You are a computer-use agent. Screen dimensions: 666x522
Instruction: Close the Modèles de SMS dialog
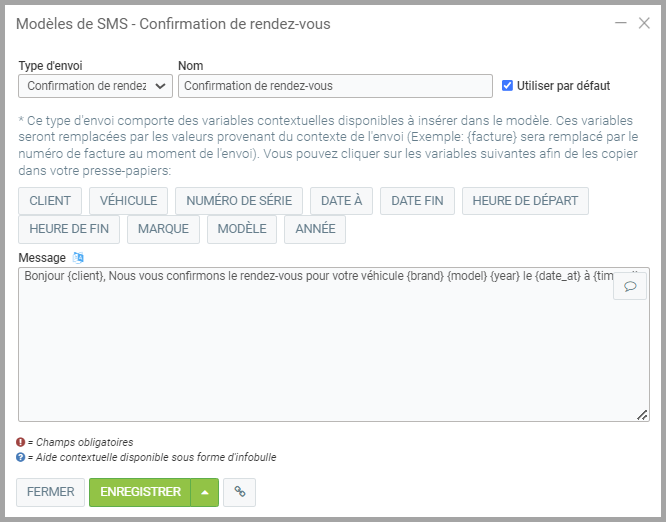[644, 23]
